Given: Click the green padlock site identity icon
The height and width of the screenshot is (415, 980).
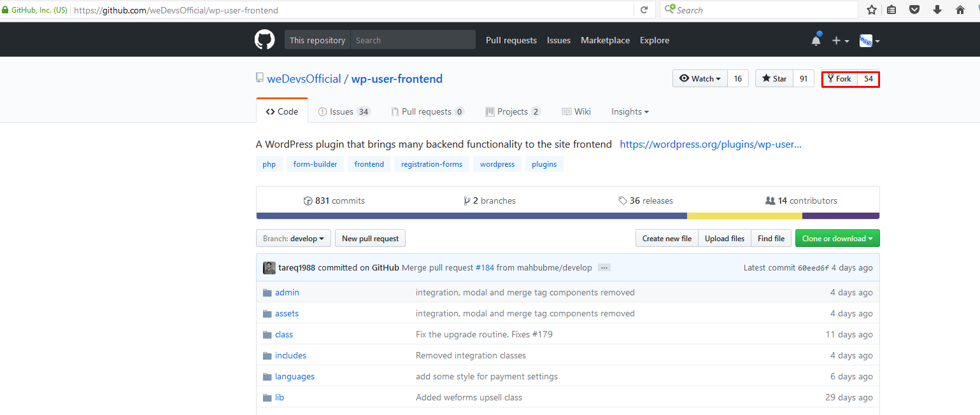Looking at the screenshot, I should (6, 10).
